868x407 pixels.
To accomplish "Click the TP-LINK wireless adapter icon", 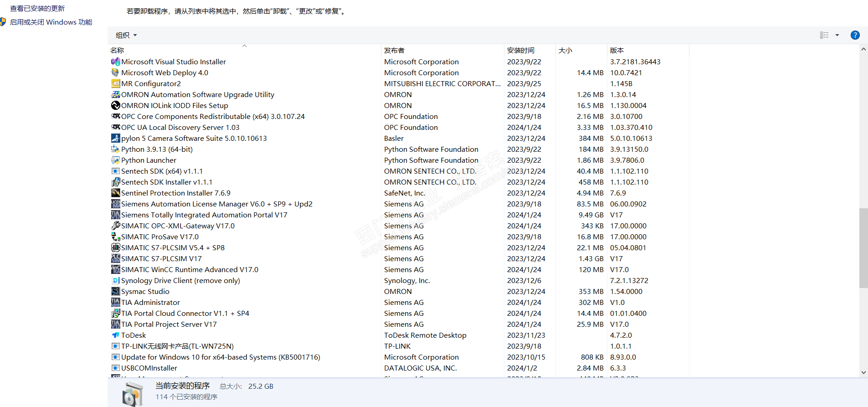I will 116,346.
